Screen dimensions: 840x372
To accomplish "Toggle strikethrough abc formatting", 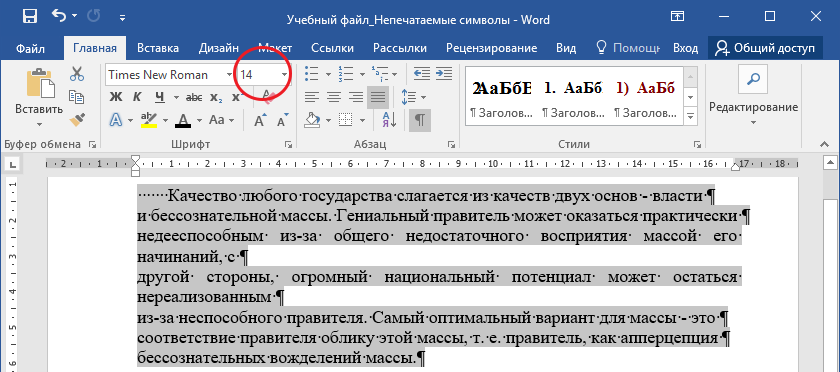I will coord(193,97).
